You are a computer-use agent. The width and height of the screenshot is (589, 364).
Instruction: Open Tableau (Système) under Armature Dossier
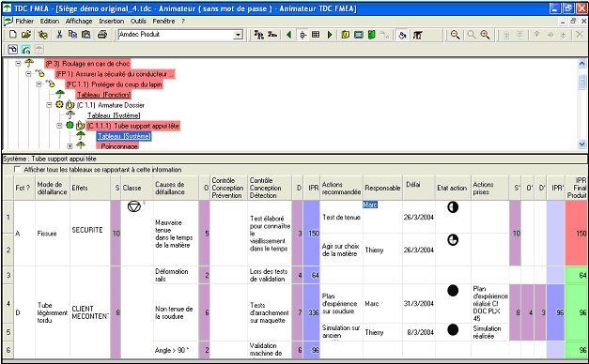pos(114,115)
